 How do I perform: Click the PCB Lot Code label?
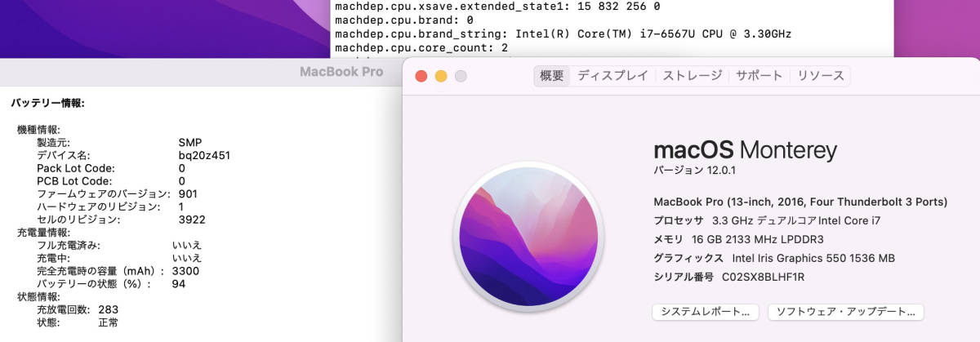click(74, 180)
